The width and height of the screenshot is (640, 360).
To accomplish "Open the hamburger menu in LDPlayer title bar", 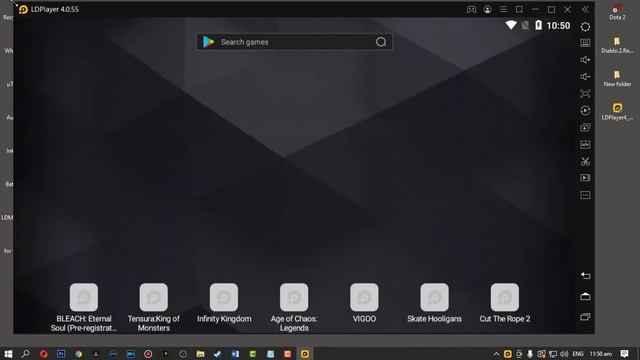I will click(x=503, y=9).
